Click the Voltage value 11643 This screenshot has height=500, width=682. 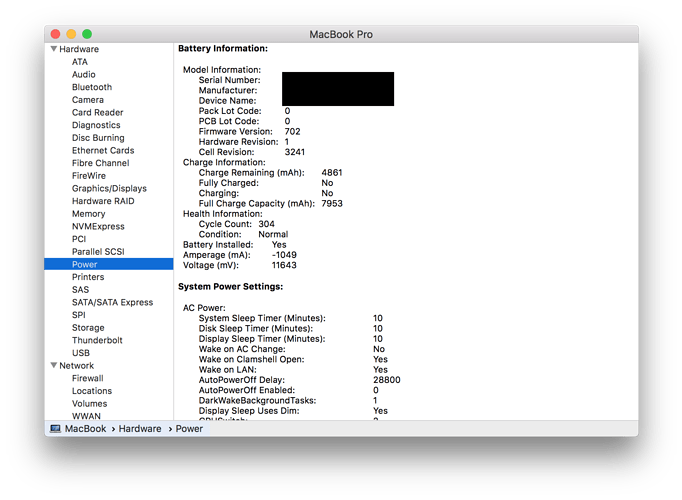pos(284,265)
